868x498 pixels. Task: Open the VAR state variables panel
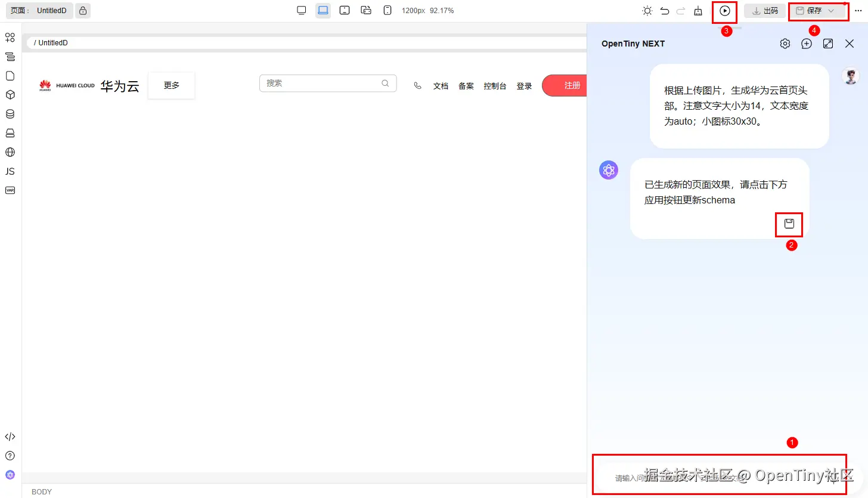pyautogui.click(x=10, y=190)
